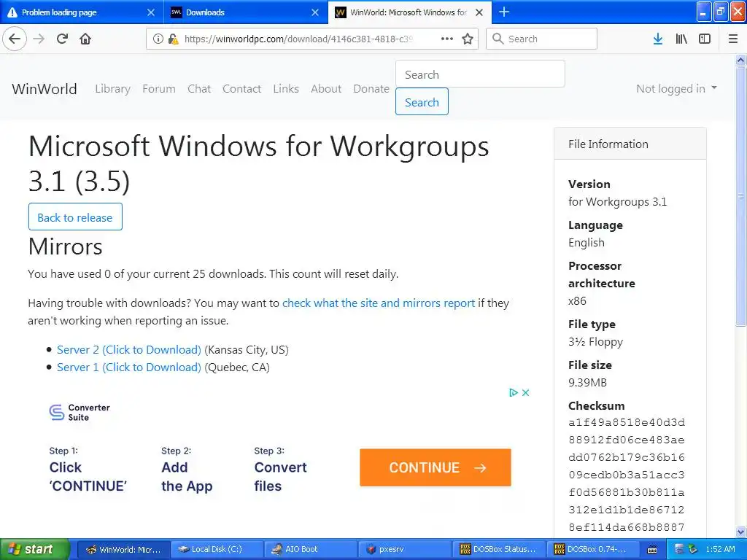The width and height of the screenshot is (747, 560).
Task: Download from Server 2 Kansas City link
Action: [x=129, y=350]
